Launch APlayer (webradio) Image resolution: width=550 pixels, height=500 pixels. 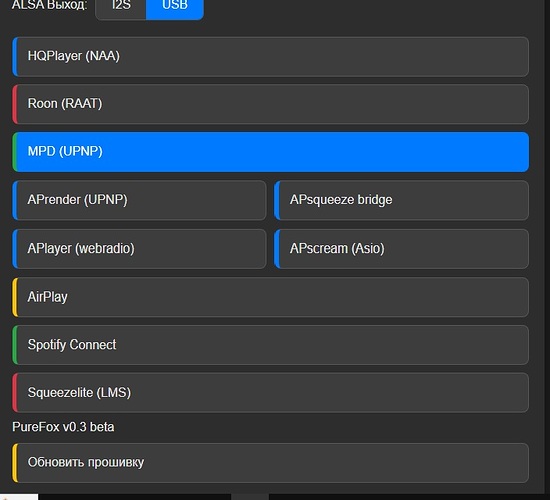point(139,249)
